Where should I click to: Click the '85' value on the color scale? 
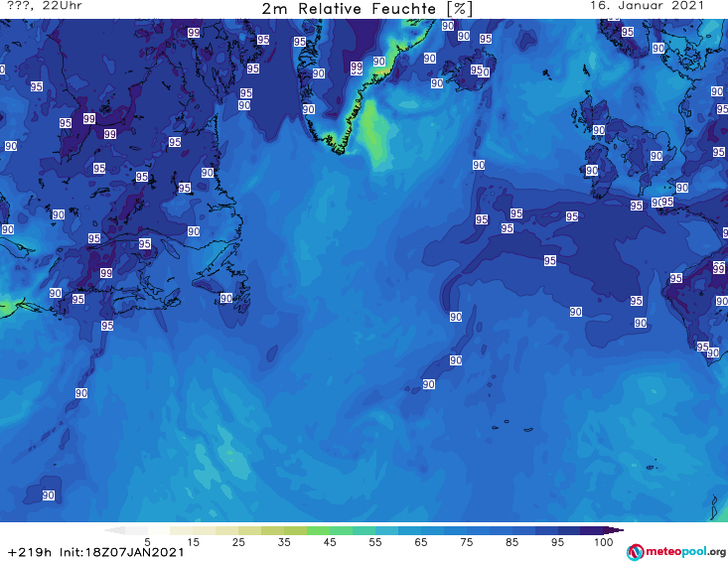pyautogui.click(x=511, y=542)
